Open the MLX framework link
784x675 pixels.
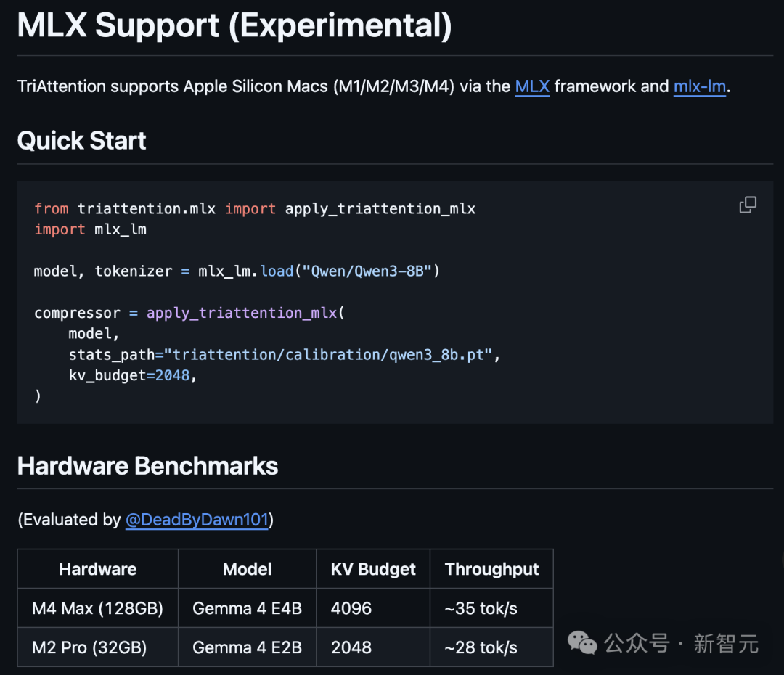click(532, 86)
